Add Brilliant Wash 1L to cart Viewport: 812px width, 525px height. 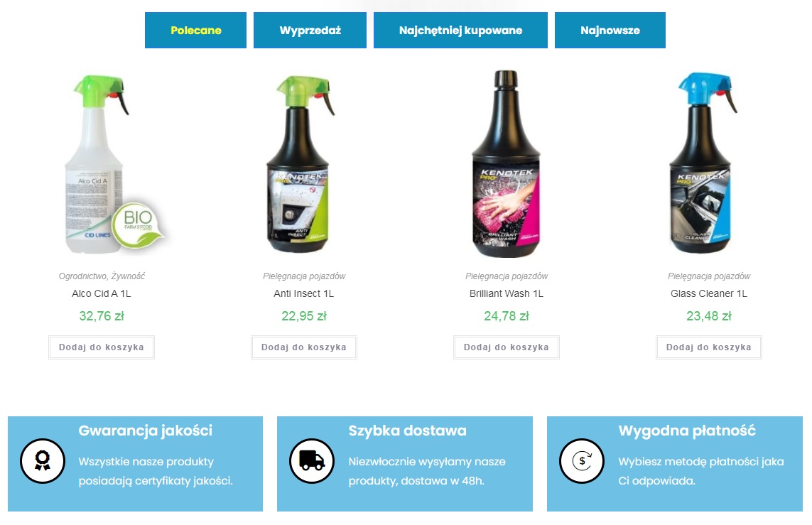(507, 347)
